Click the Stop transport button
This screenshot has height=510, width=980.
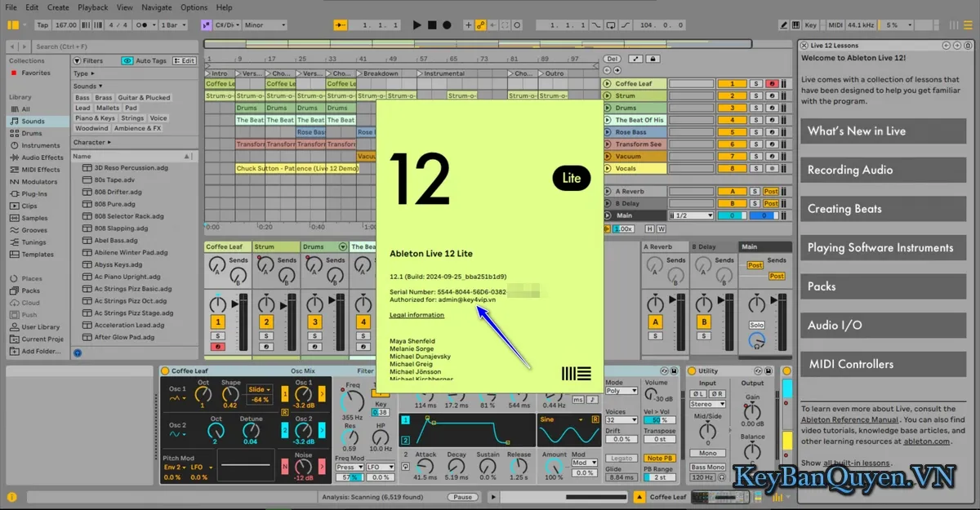pos(432,25)
